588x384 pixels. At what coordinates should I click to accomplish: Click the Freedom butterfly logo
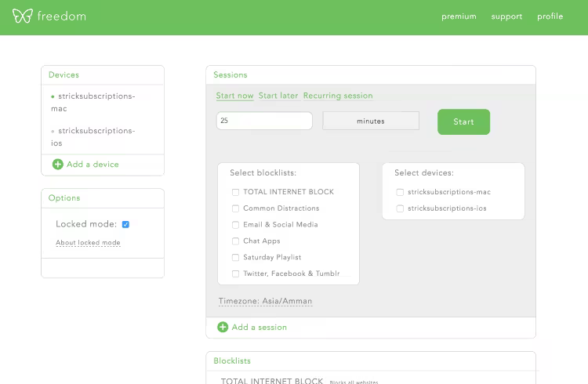coord(23,16)
